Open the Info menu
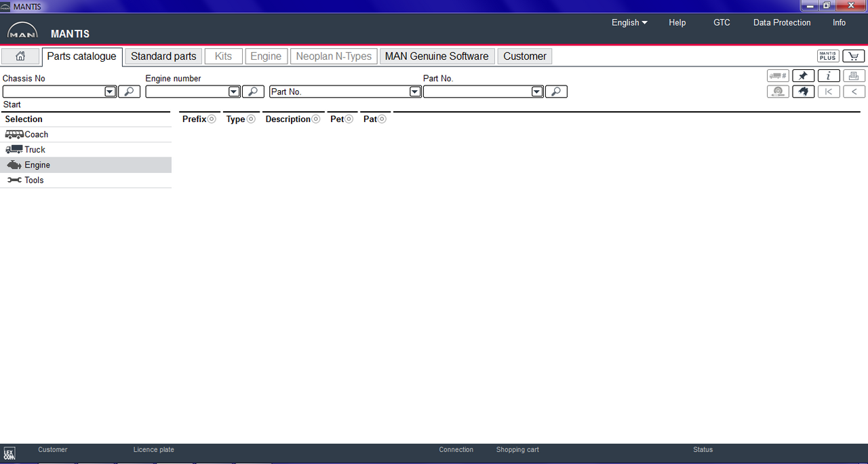 (x=840, y=22)
